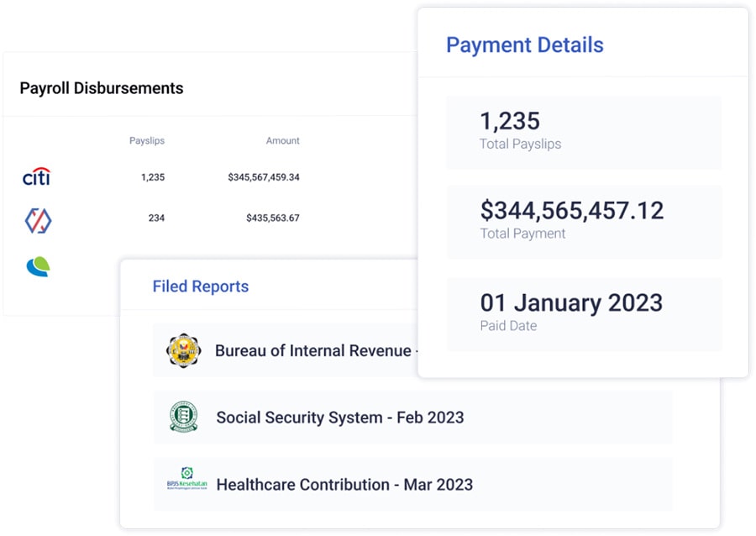
Task: Select the Payslips column header
Action: pyautogui.click(x=147, y=141)
